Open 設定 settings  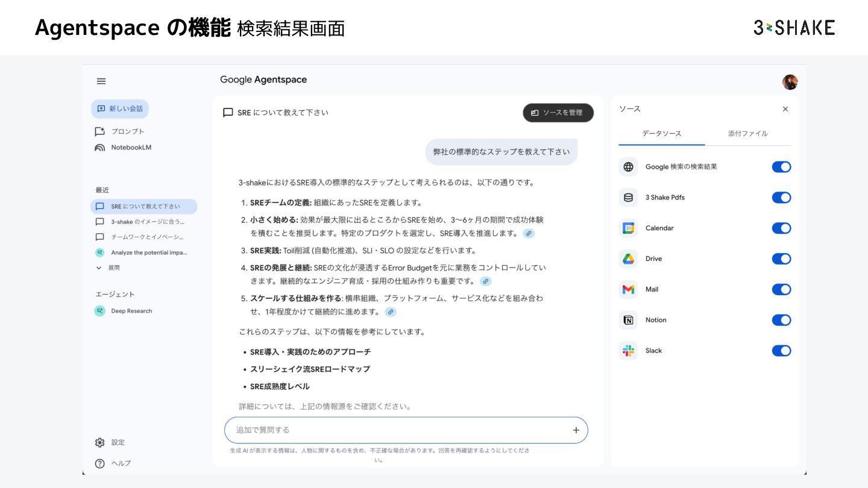pyautogui.click(x=110, y=443)
